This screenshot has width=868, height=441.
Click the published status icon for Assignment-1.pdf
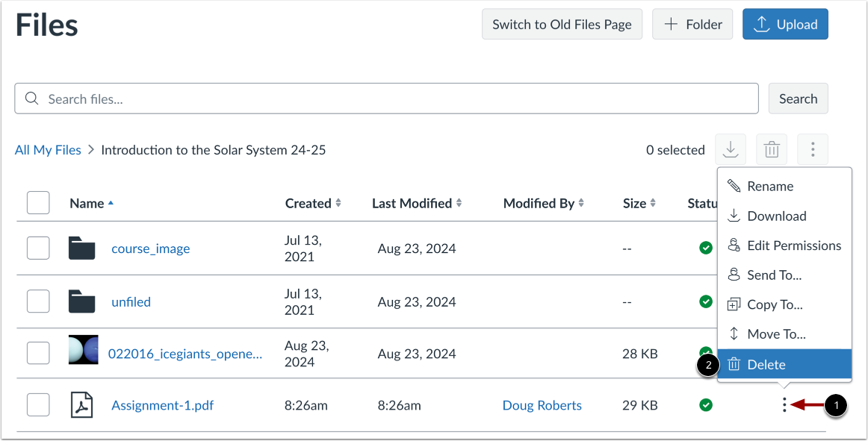point(706,405)
